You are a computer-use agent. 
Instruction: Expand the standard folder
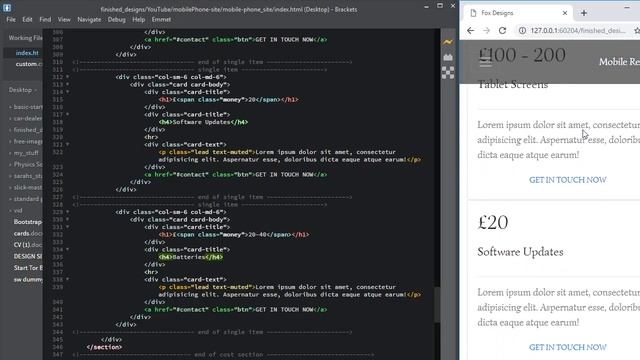click(25, 199)
